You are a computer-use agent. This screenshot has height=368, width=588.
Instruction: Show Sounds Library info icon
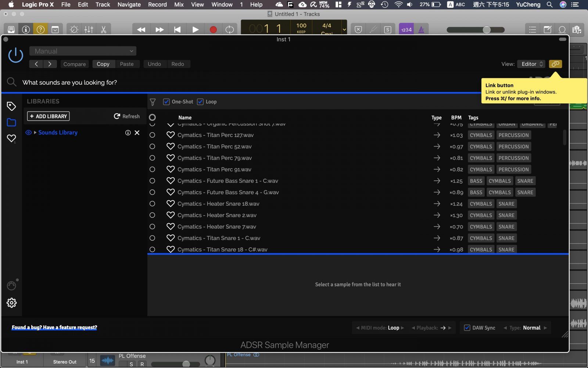[x=128, y=133]
